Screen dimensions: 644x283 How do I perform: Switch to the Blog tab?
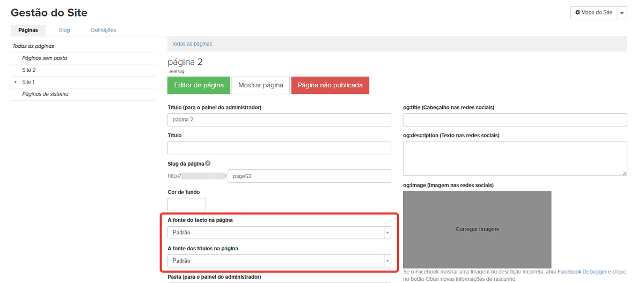coord(64,30)
